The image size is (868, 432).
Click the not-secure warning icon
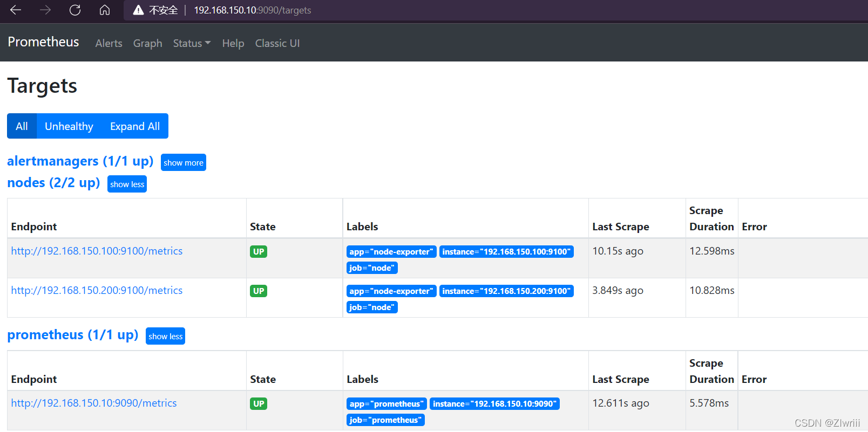(139, 10)
